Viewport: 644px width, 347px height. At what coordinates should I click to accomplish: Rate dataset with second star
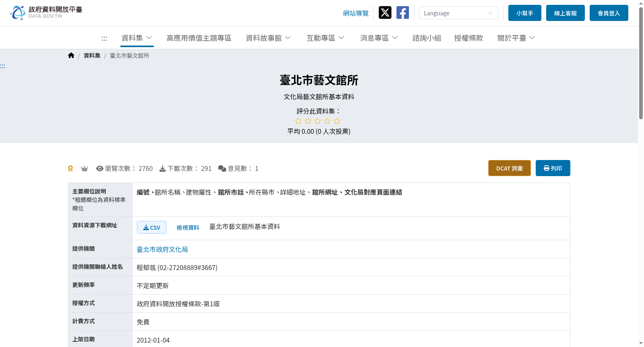pyautogui.click(x=308, y=121)
